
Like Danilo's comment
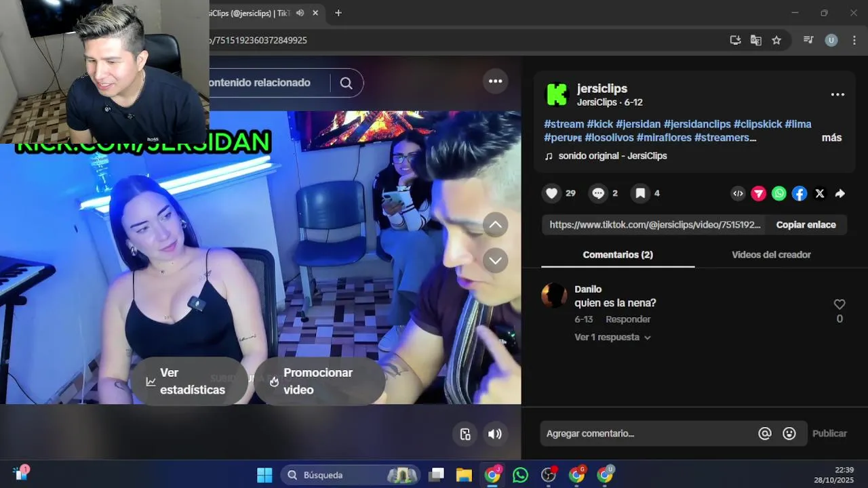coord(840,304)
